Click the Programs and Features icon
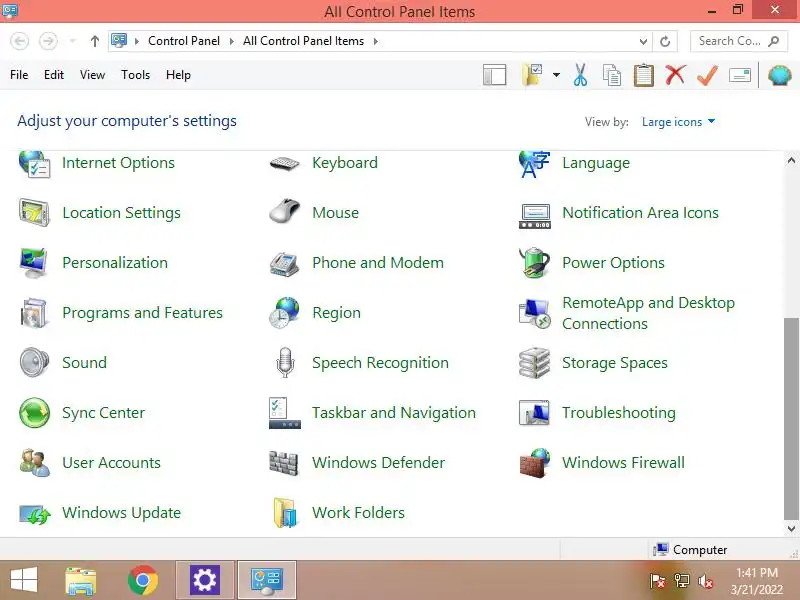 pos(34,313)
